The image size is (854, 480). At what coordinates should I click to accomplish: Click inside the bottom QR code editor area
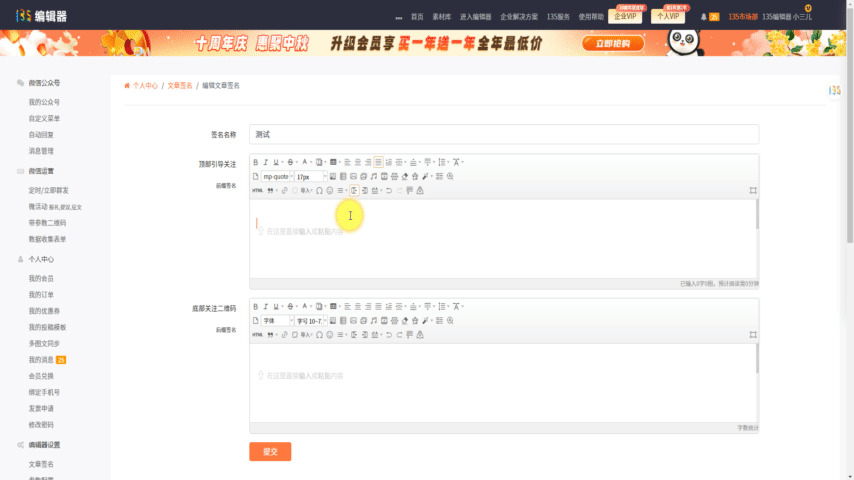(504, 383)
